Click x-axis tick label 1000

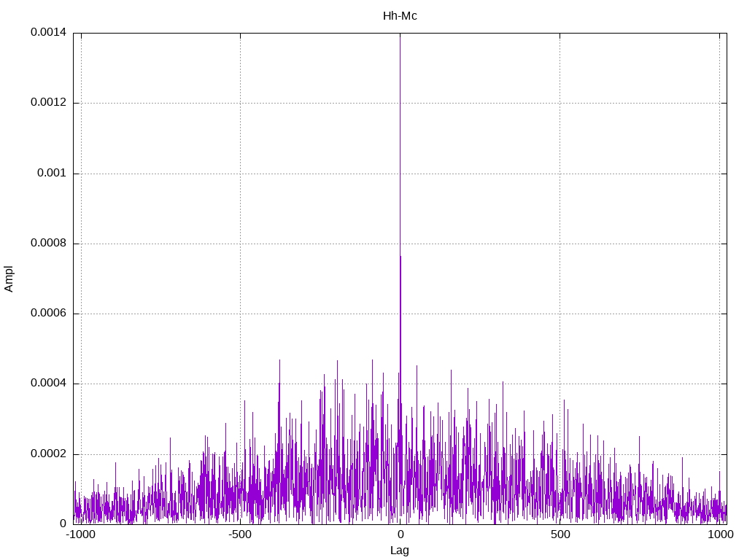720,534
